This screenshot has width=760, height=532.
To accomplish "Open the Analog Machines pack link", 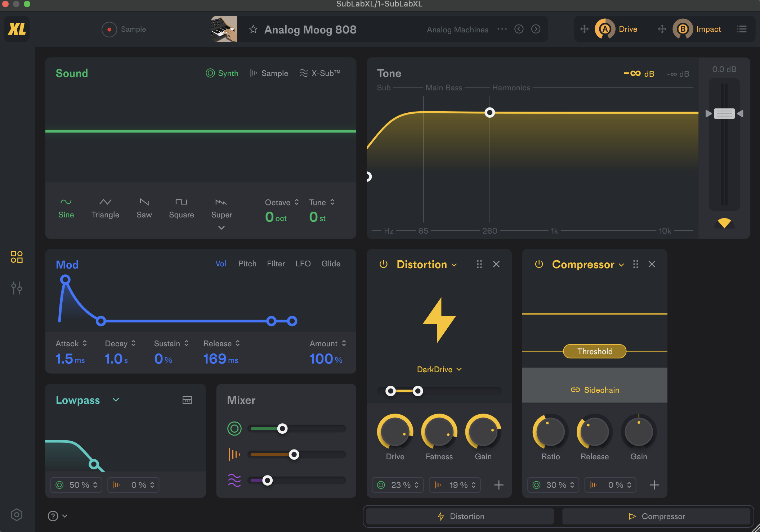I will pyautogui.click(x=457, y=30).
